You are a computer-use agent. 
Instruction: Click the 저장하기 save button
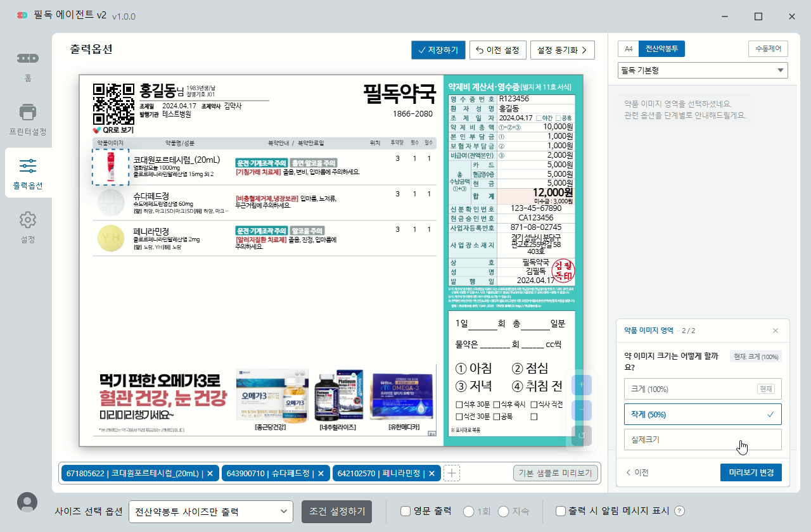[x=438, y=50]
